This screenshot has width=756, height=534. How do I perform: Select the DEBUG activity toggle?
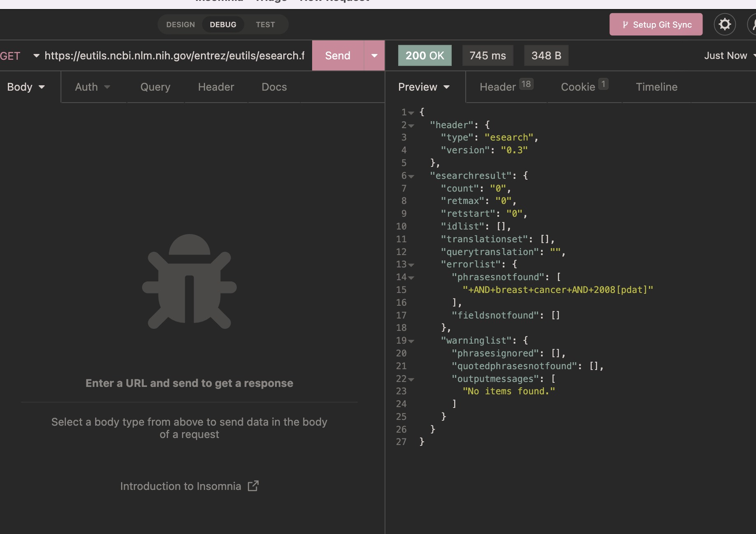(223, 25)
